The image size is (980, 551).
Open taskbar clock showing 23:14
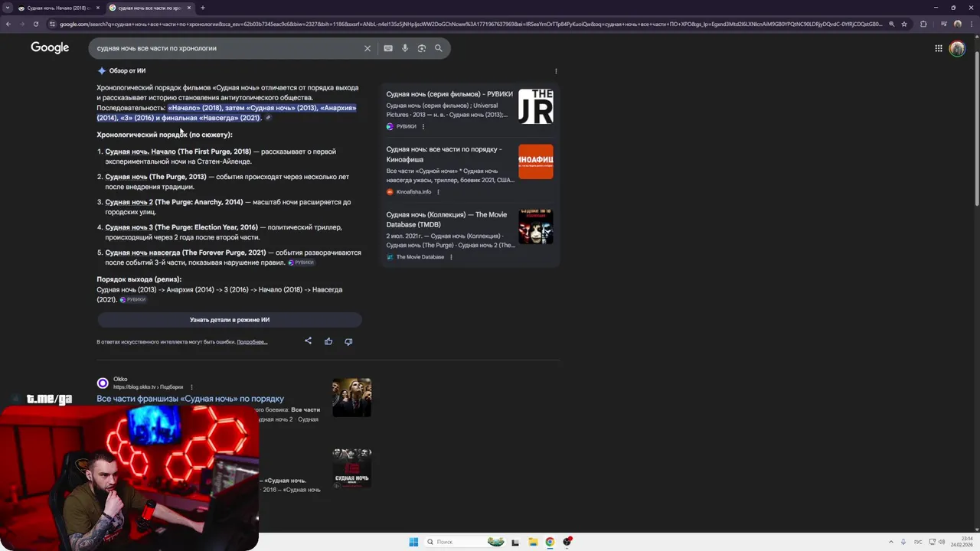962,542
